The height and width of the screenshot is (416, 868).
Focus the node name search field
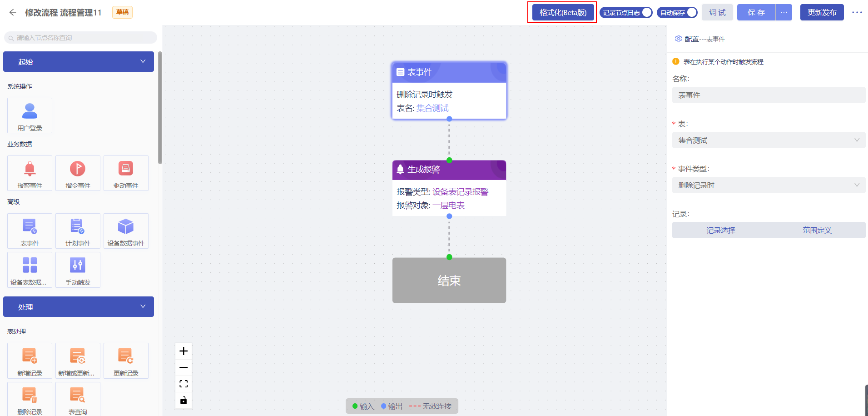(x=80, y=38)
